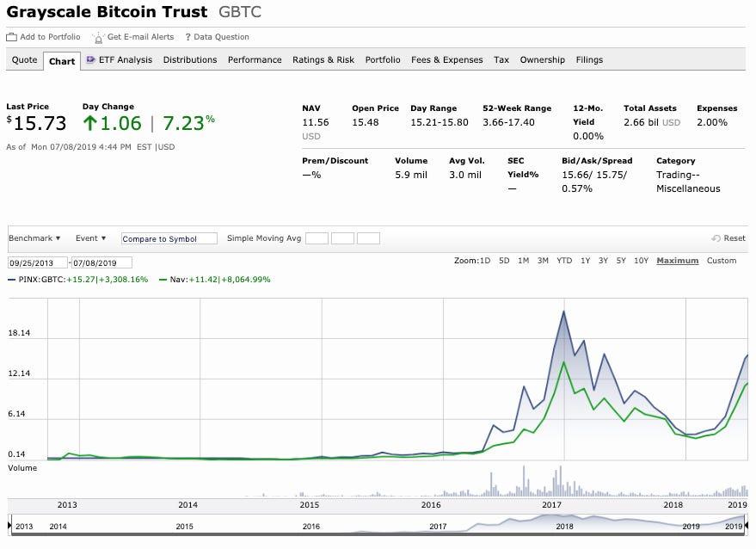Go to Ratings & Risk tab
Viewport: 756px width, 549px height.
tap(323, 60)
